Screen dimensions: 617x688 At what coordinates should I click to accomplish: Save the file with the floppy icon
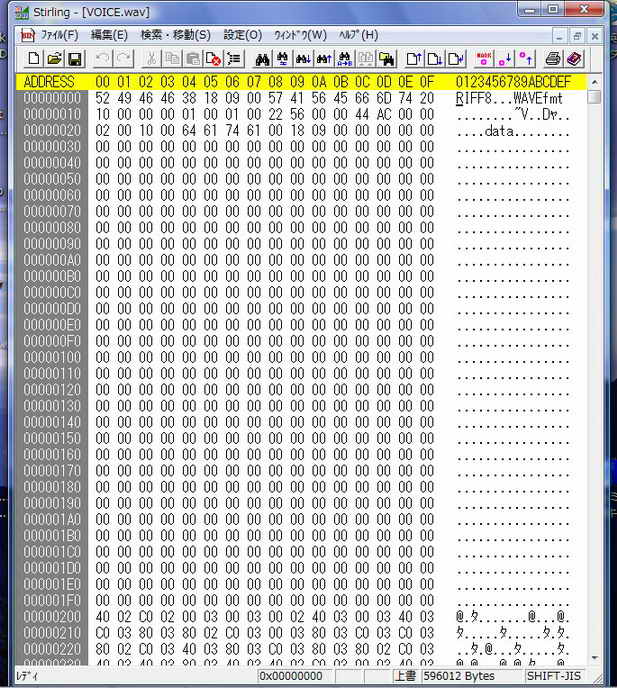(75, 59)
